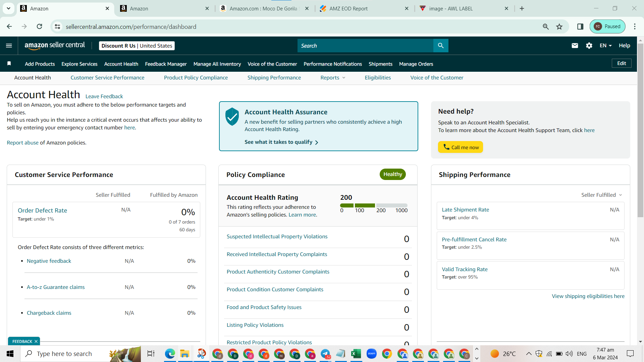Click View shipping eligibilities here
Viewport: 644px width, 362px height.
[x=588, y=296]
